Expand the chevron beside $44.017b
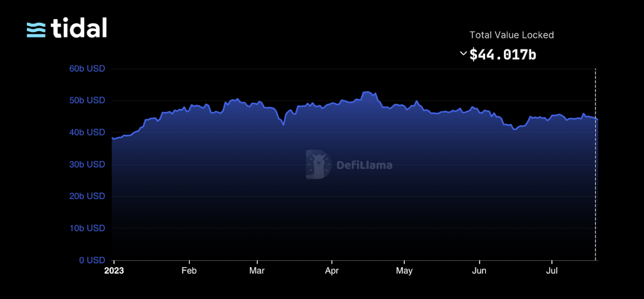The image size is (644, 299). 463,54
